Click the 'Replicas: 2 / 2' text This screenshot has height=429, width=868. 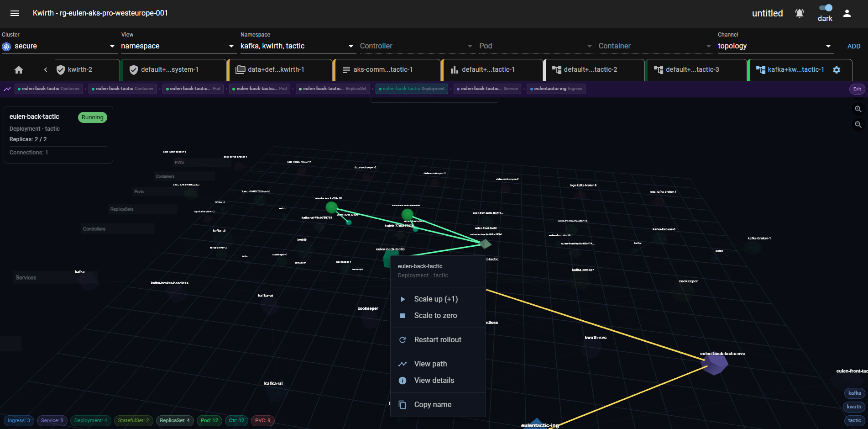tap(28, 139)
